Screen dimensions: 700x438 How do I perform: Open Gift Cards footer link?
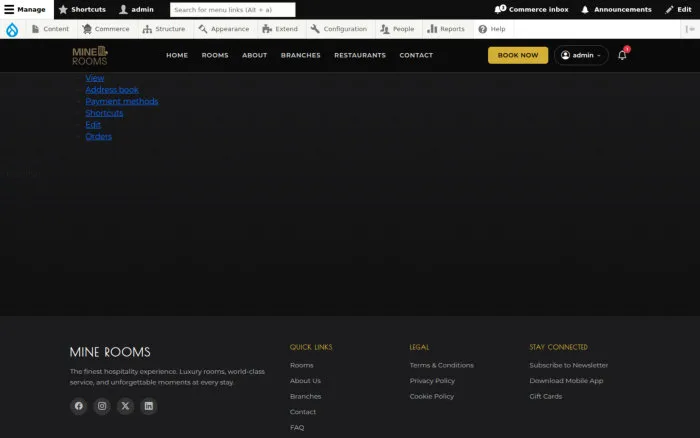pyautogui.click(x=546, y=396)
